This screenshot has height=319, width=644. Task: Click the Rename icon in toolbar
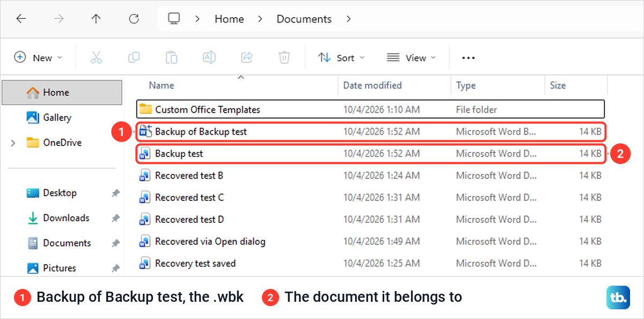click(209, 57)
